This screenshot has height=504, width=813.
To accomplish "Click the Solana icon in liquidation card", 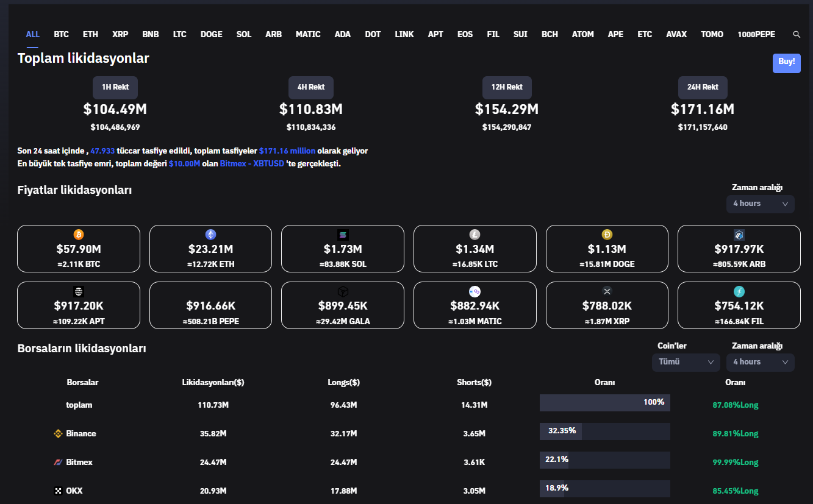I will coord(343,235).
